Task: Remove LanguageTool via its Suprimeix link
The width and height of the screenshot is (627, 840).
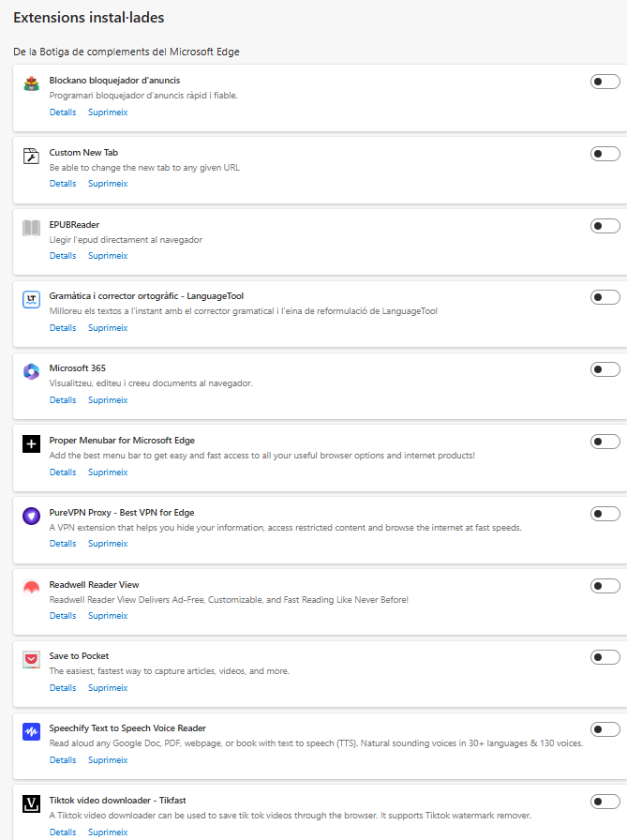Action: 108,328
